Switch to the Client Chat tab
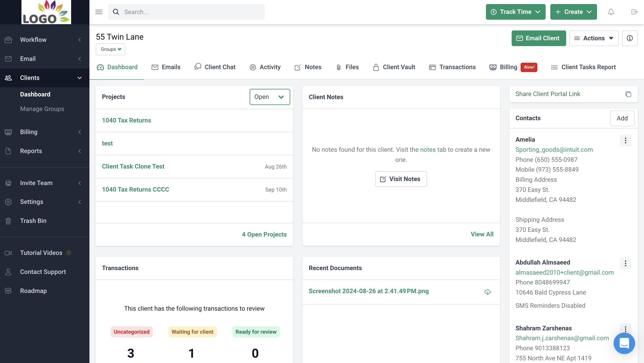 click(215, 67)
